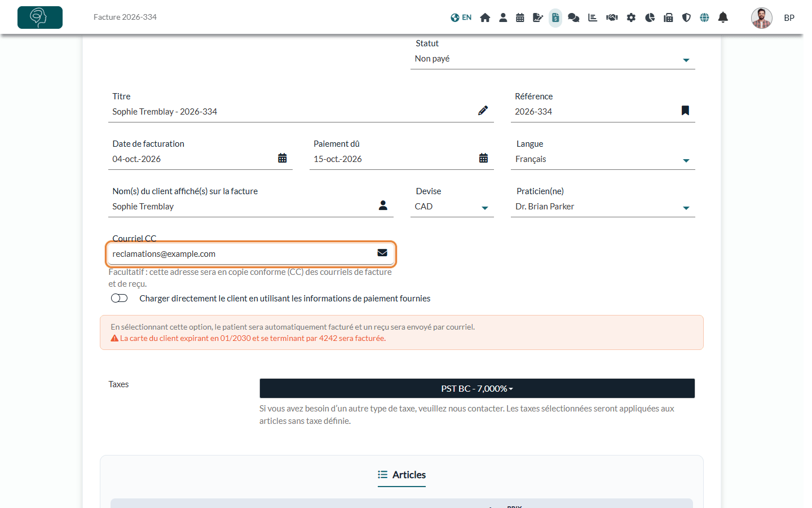Open the Date de facturation calendar picker
812x508 pixels.
pyautogui.click(x=283, y=158)
